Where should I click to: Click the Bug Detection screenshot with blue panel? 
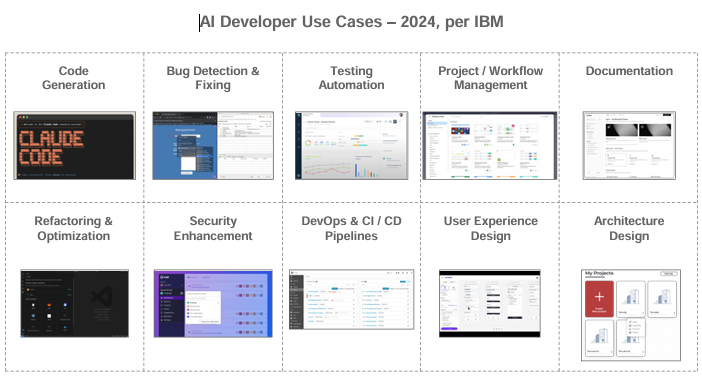[x=213, y=146]
